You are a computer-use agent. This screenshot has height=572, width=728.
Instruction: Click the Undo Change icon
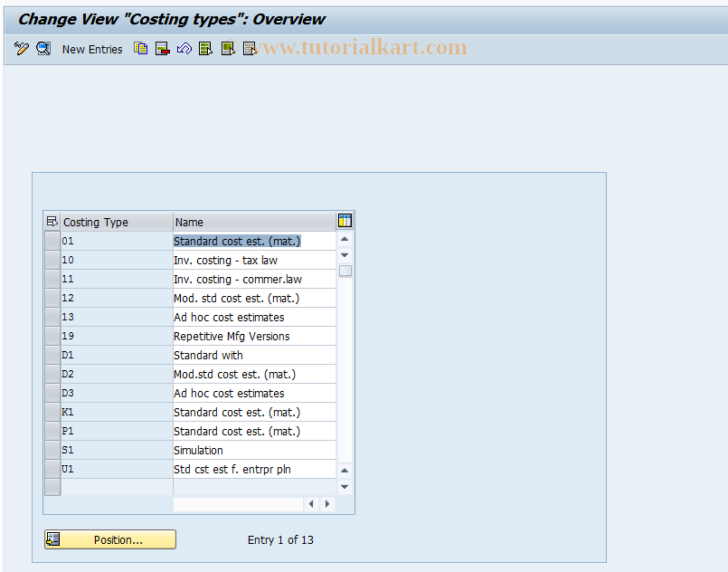pos(184,49)
